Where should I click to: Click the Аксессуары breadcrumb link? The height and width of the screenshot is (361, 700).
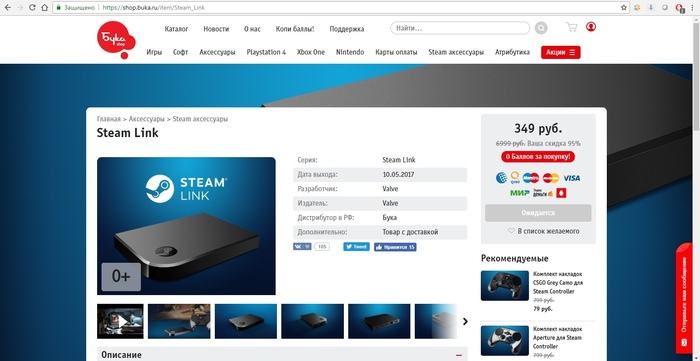146,119
